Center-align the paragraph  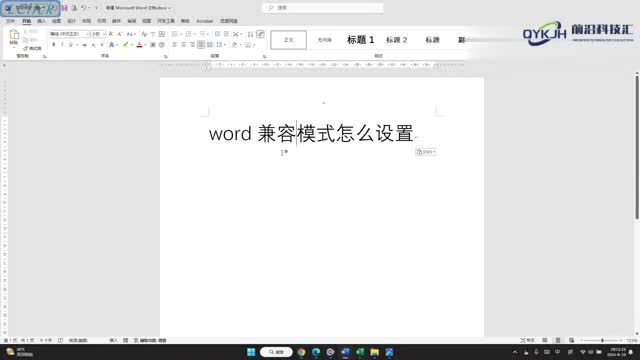coord(183,45)
